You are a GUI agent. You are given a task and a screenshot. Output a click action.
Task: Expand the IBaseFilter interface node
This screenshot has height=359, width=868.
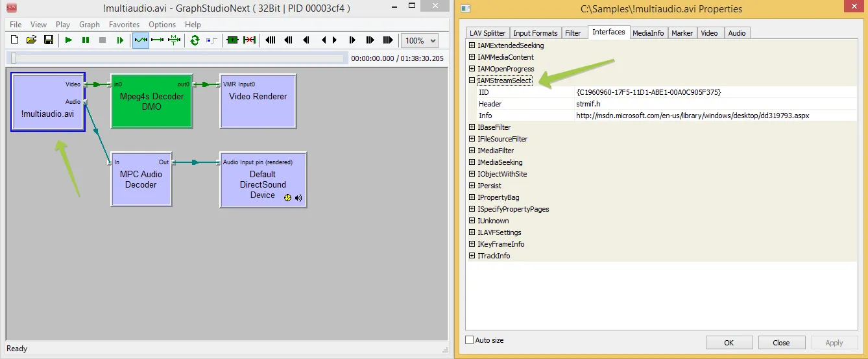click(472, 127)
